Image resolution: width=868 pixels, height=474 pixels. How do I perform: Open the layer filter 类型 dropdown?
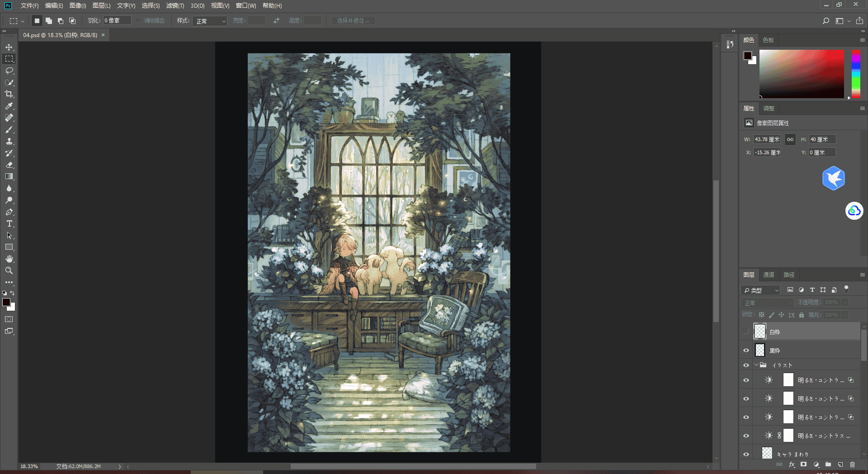761,290
